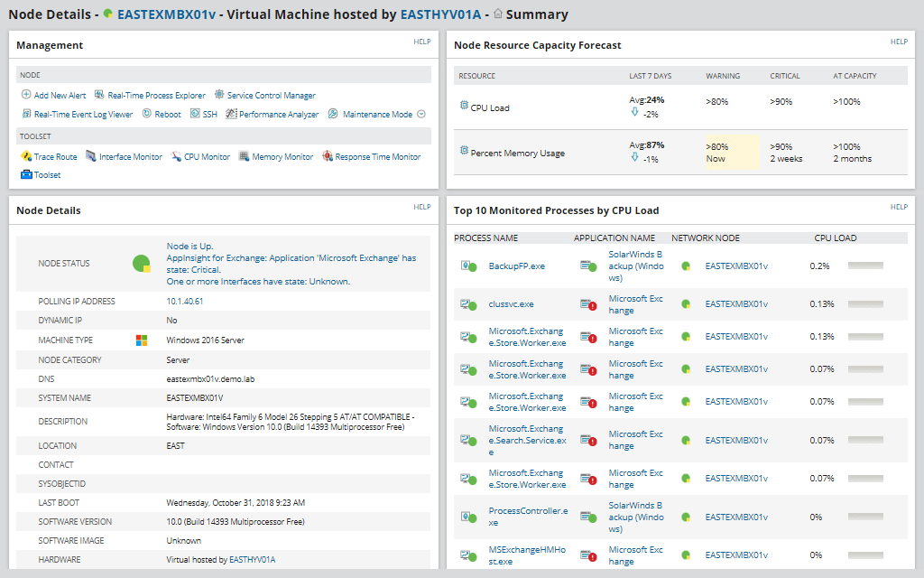Open the Memory Monitor tool

(x=282, y=157)
